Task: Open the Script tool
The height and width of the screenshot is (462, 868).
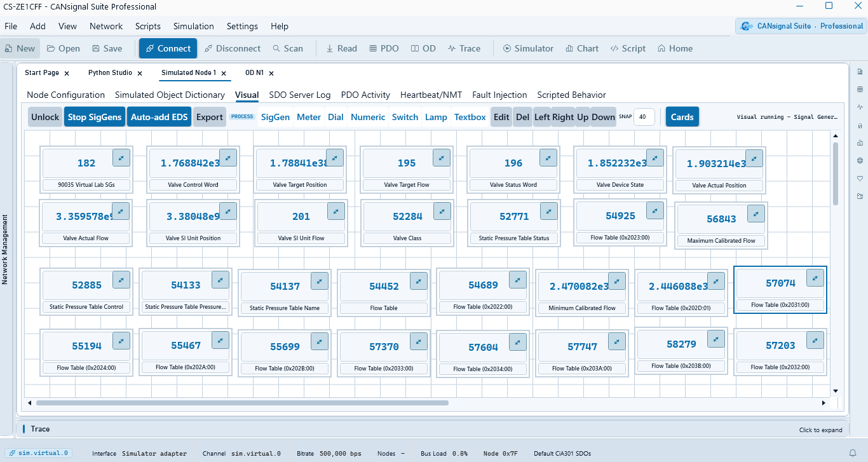Action: point(628,48)
